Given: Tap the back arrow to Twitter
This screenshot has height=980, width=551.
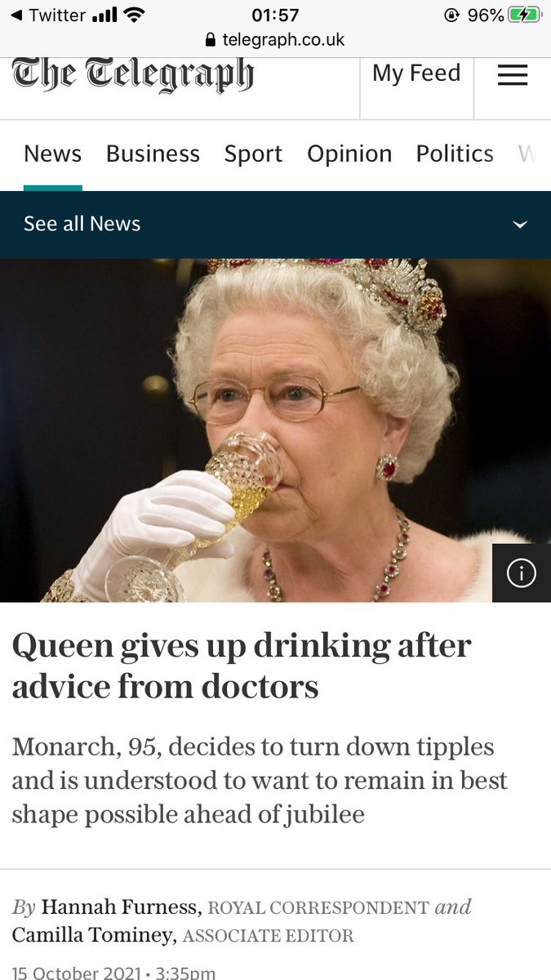Looking at the screenshot, I should (x=16, y=15).
